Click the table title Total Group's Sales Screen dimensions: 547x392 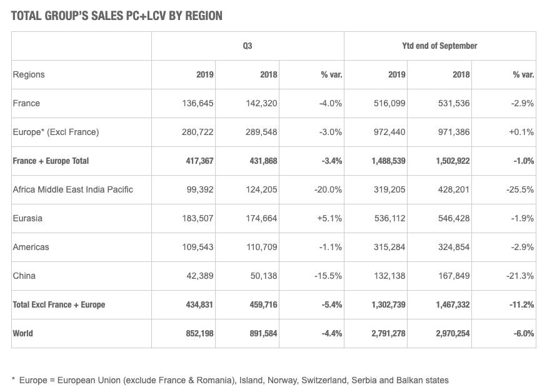117,16
